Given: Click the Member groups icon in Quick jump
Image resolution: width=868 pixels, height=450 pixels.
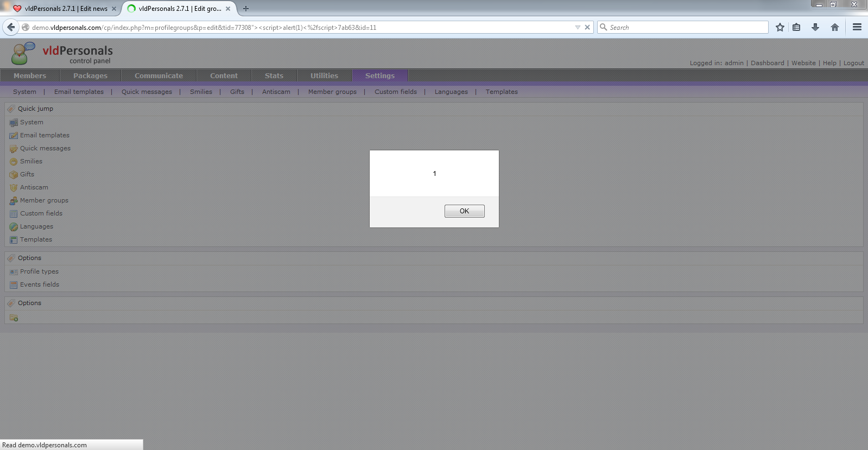Looking at the screenshot, I should coord(14,201).
